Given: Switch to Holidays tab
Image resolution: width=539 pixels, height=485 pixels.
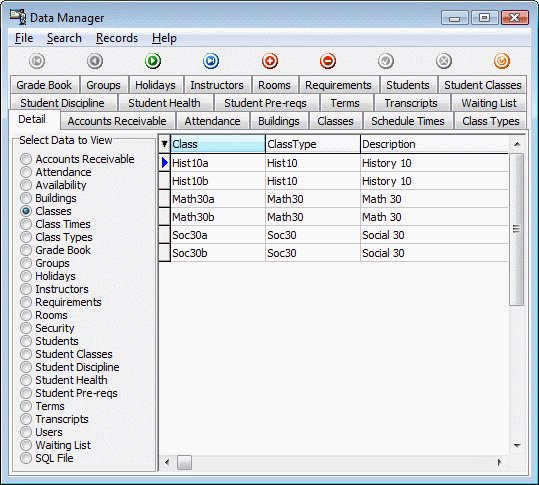Looking at the screenshot, I should coord(155,85).
